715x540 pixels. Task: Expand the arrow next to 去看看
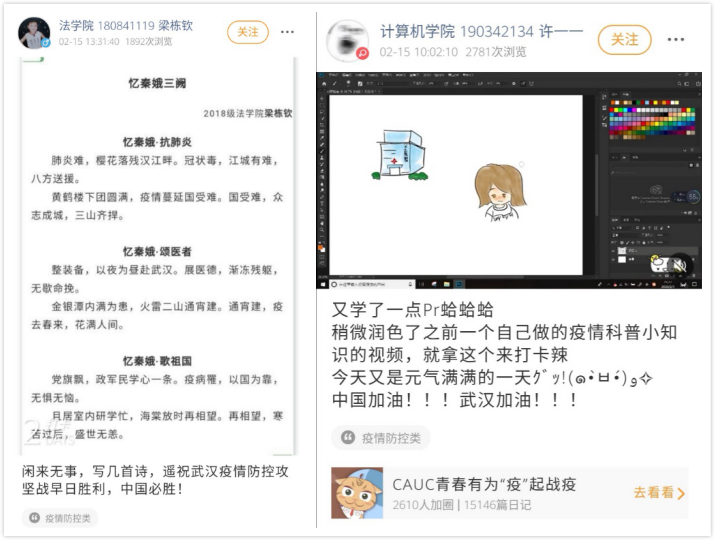pyautogui.click(x=682, y=493)
